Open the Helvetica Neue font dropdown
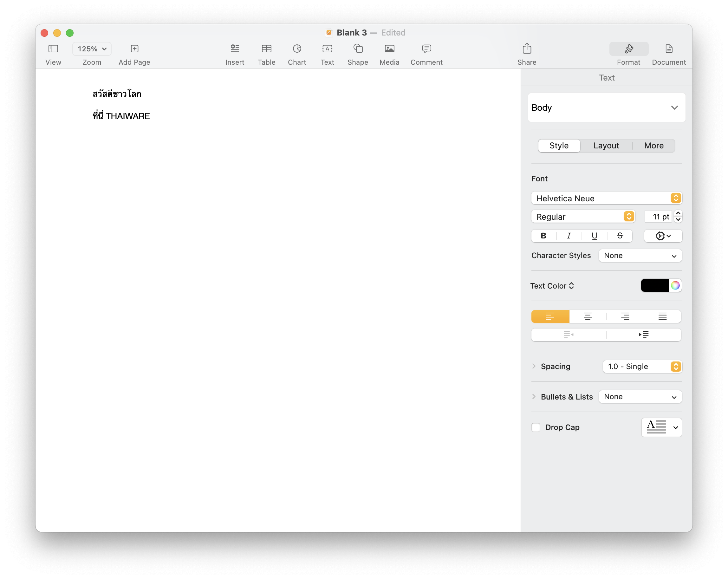 click(x=607, y=198)
